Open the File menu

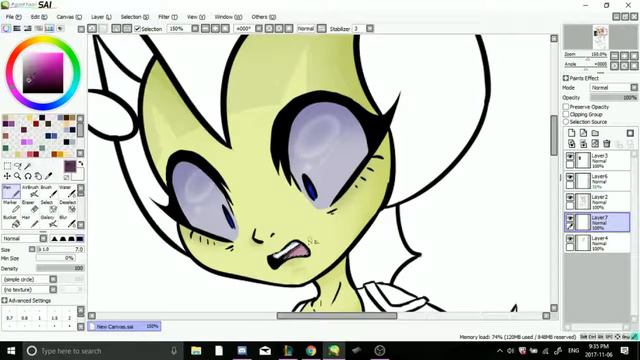pyautogui.click(x=13, y=17)
